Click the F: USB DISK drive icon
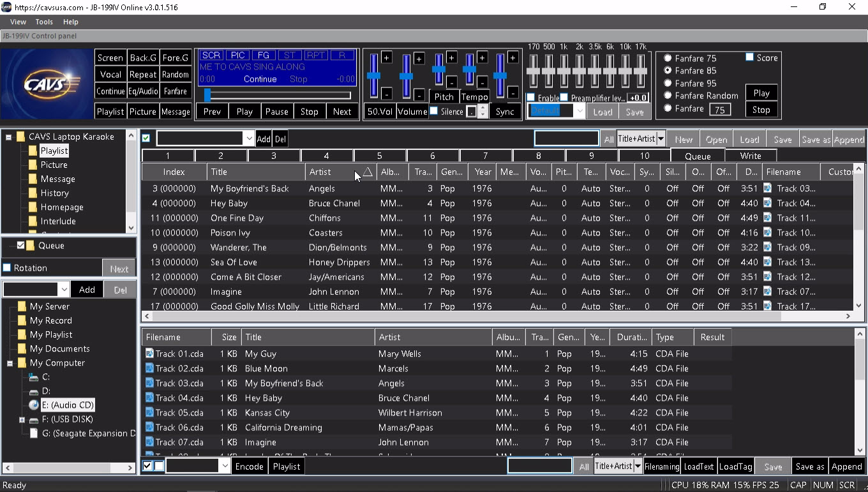The height and width of the screenshot is (492, 868). [x=34, y=419]
